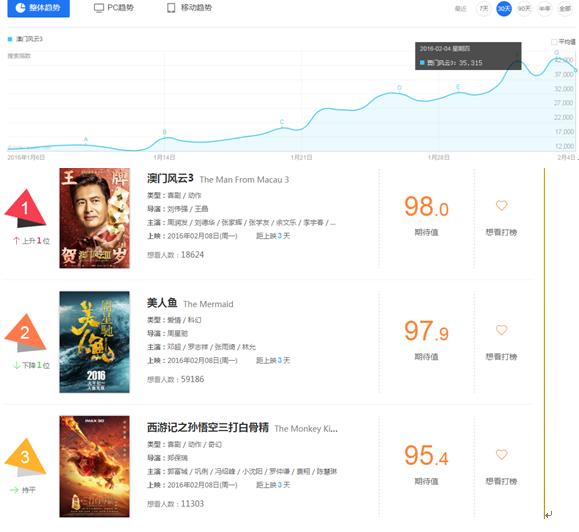This screenshot has height=532, width=579.
Task: Click chart marker C
Action: (282, 122)
